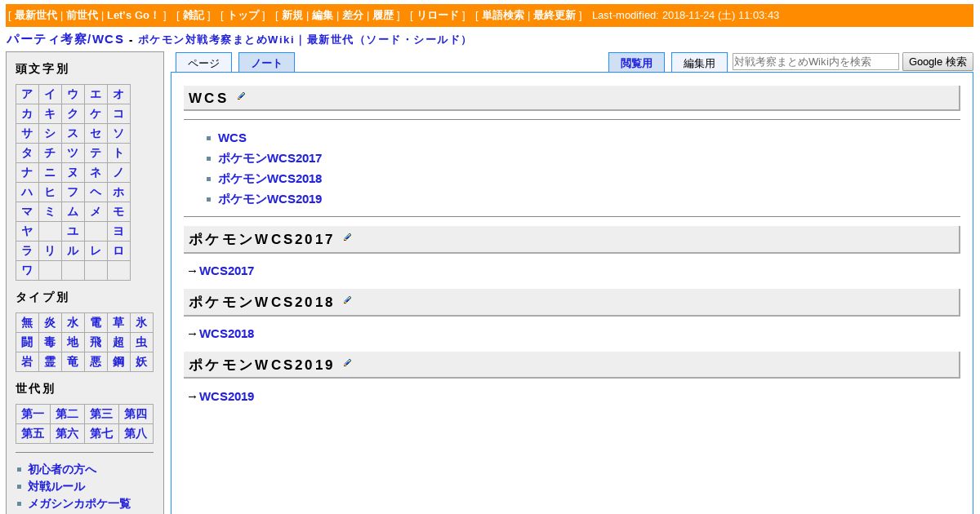Follow the →WCS2017 link
980x514 pixels.
click(x=226, y=271)
